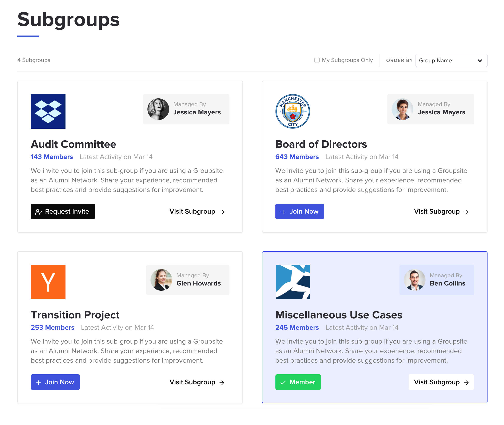Image resolution: width=504 pixels, height=425 pixels.
Task: Toggle the My Subgroups Only checkbox
Action: tap(317, 60)
